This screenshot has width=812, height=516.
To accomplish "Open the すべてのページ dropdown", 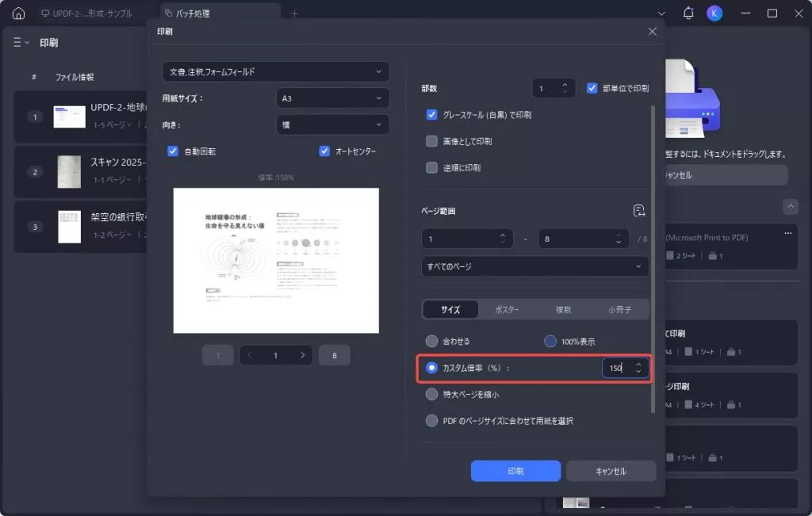I will click(534, 266).
